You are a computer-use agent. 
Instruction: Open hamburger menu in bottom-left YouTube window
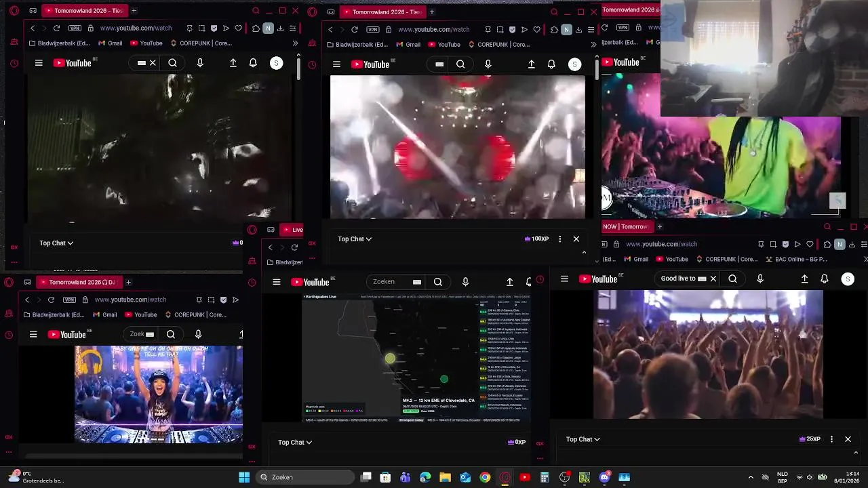click(x=33, y=334)
